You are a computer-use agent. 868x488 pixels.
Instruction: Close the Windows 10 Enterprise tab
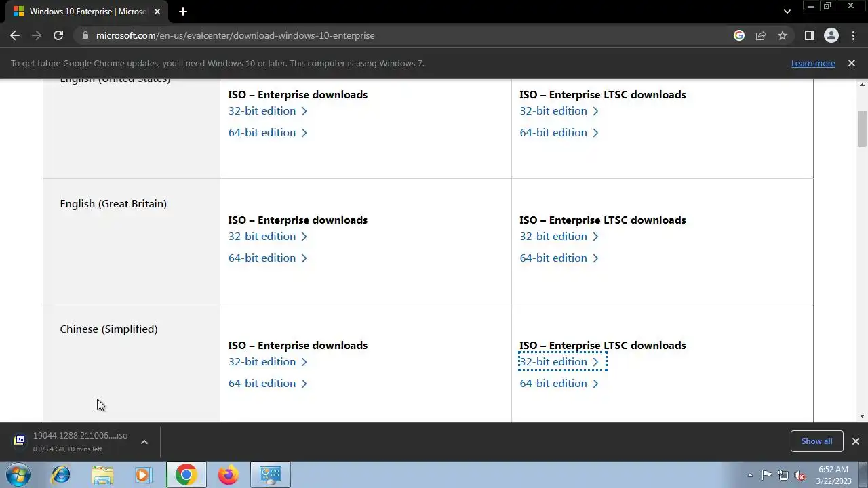tap(157, 12)
